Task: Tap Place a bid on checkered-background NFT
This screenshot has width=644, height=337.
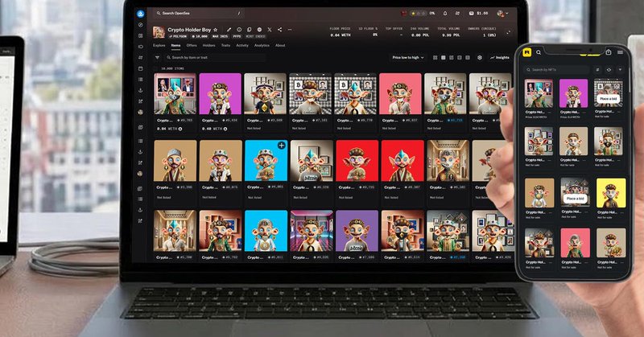Action: [609, 99]
